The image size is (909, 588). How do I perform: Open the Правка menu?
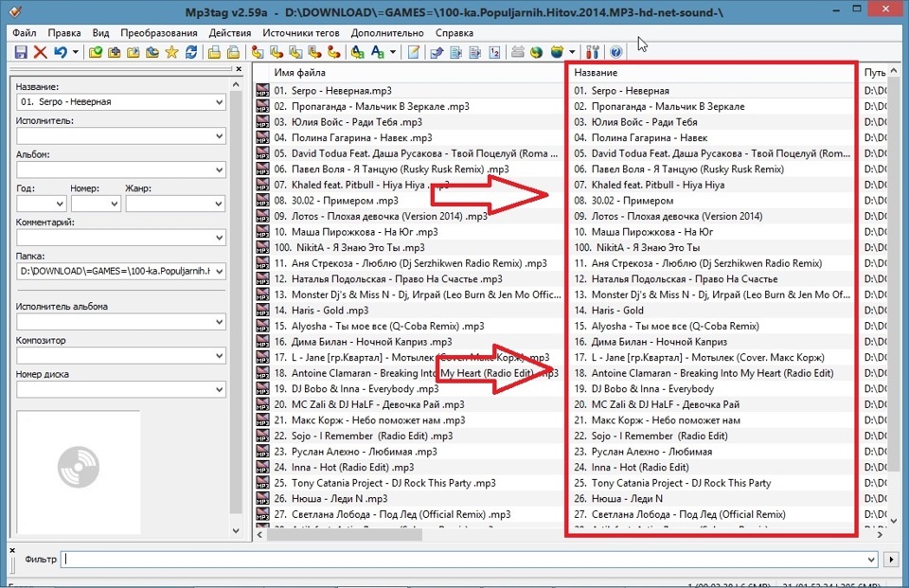click(x=64, y=33)
